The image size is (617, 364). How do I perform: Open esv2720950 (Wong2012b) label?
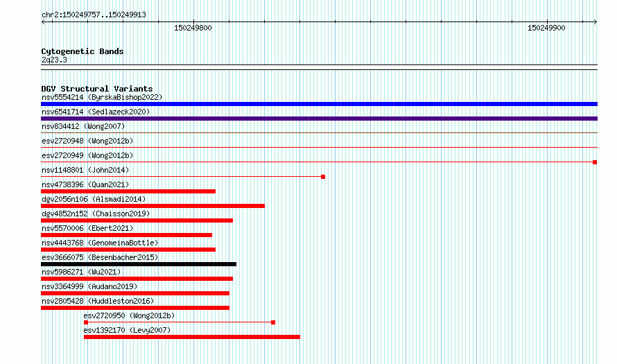coord(129,315)
